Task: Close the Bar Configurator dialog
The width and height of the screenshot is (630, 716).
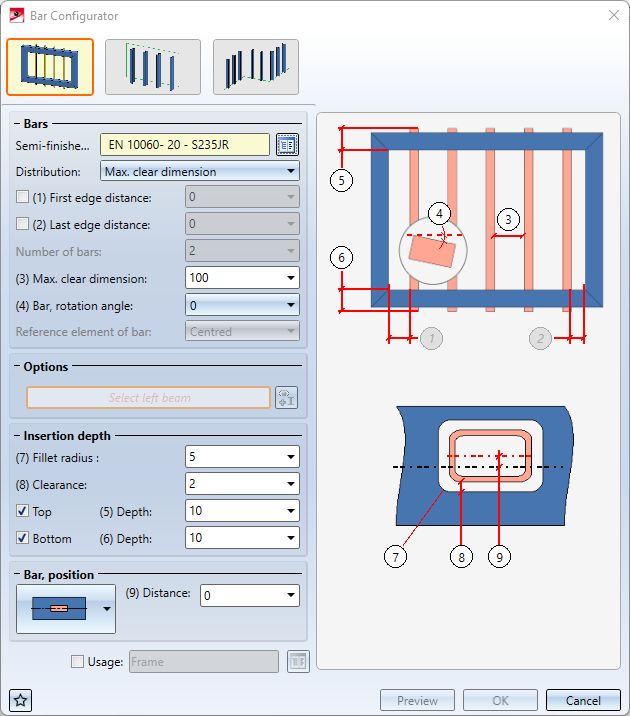Action: (614, 16)
